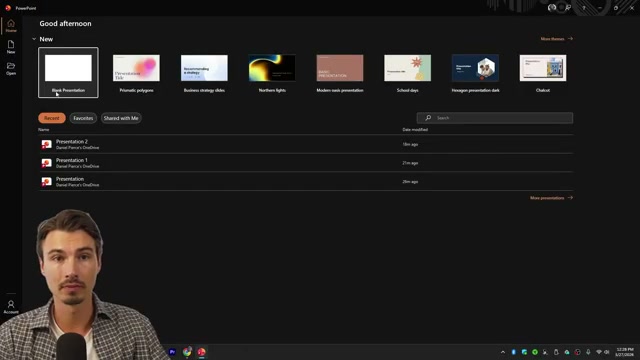Open the user profile picture in the title bar
640x360 pixels.
point(552,7)
